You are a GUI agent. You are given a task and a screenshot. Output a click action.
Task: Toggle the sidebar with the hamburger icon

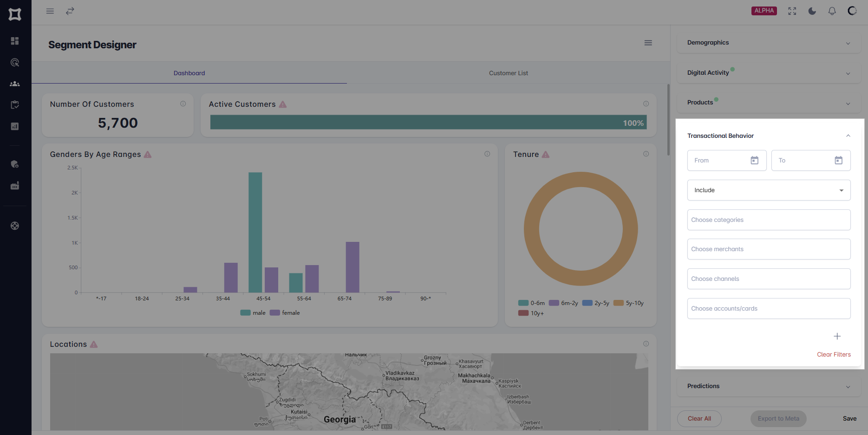50,11
